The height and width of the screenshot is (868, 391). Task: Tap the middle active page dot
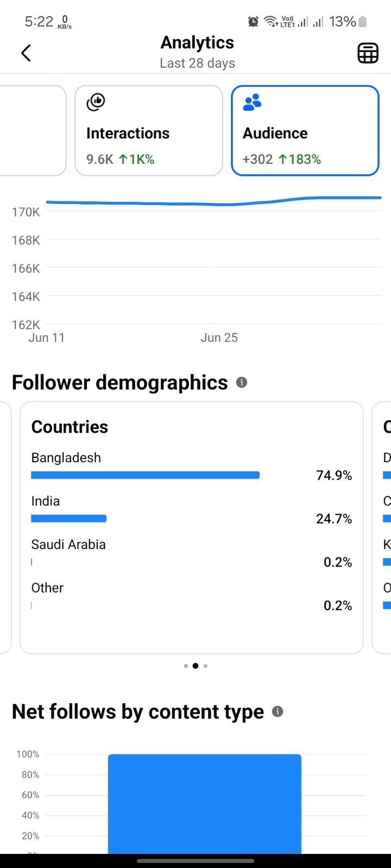pyautogui.click(x=195, y=666)
